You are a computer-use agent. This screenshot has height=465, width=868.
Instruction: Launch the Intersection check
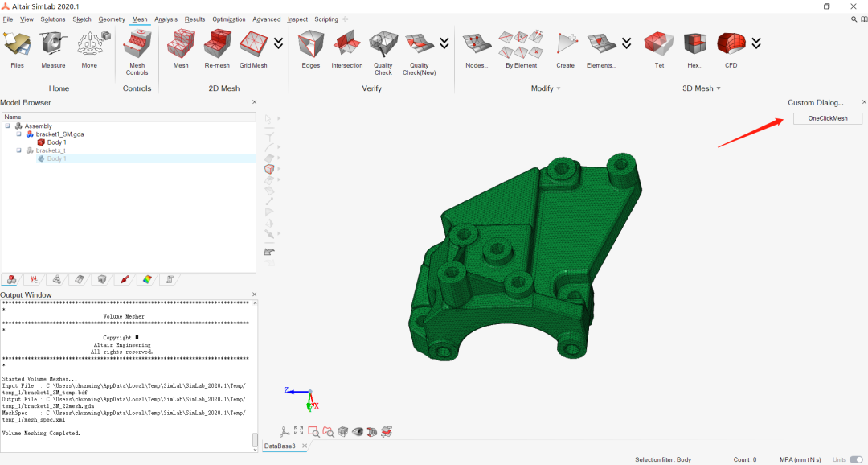[347, 50]
